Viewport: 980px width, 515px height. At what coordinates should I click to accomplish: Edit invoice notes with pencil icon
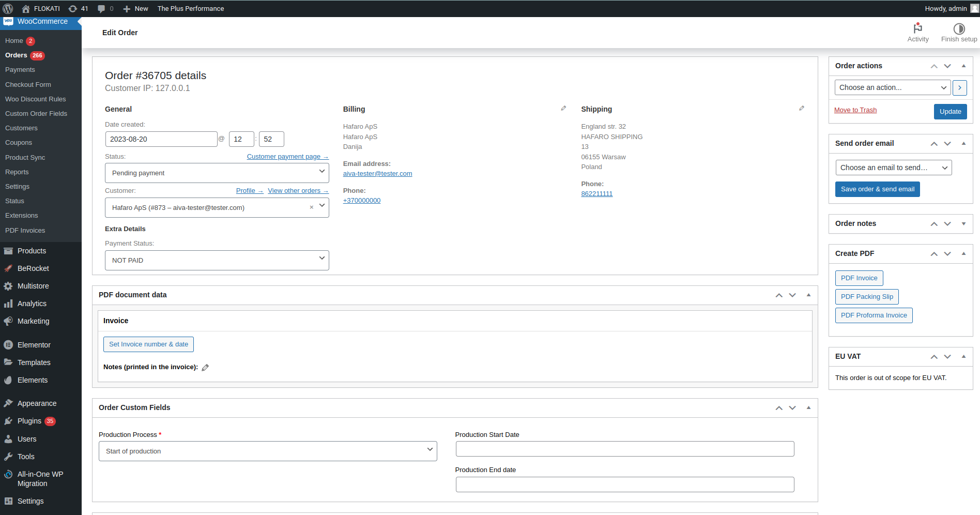(x=205, y=368)
